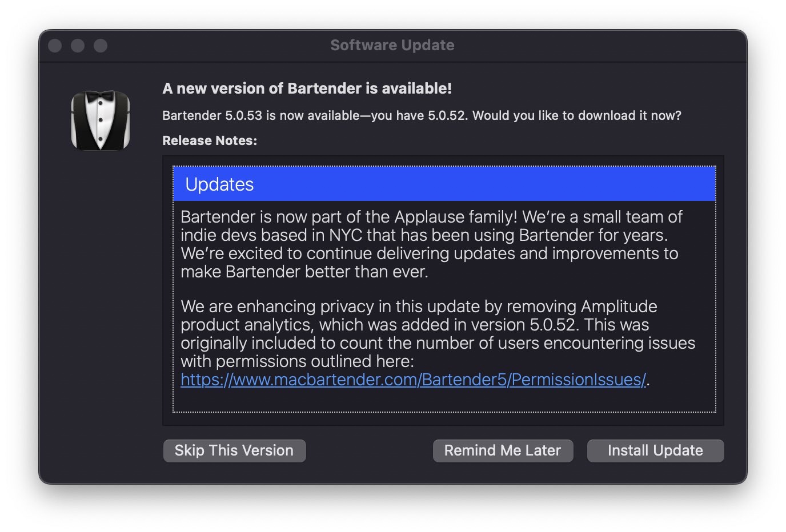Close the Software Update window
The height and width of the screenshot is (532, 786).
pyautogui.click(x=55, y=46)
